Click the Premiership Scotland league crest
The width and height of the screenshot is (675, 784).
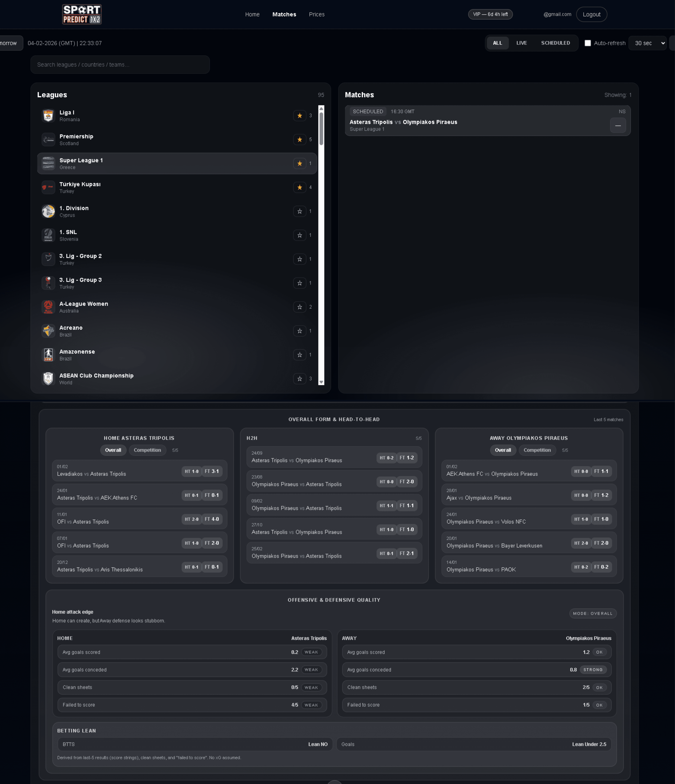coord(49,139)
